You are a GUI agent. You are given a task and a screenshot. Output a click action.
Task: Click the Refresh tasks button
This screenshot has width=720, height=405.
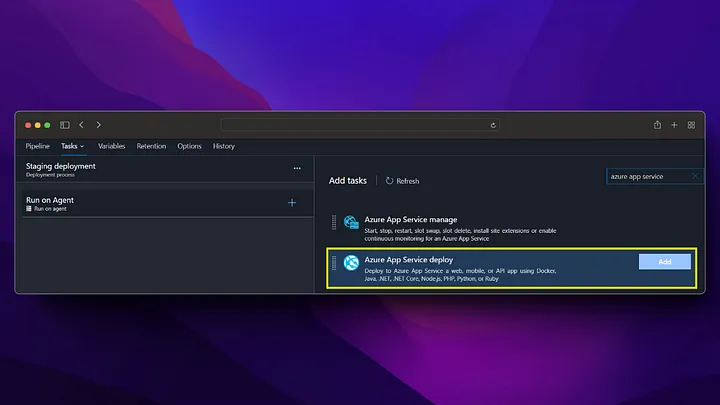point(402,181)
